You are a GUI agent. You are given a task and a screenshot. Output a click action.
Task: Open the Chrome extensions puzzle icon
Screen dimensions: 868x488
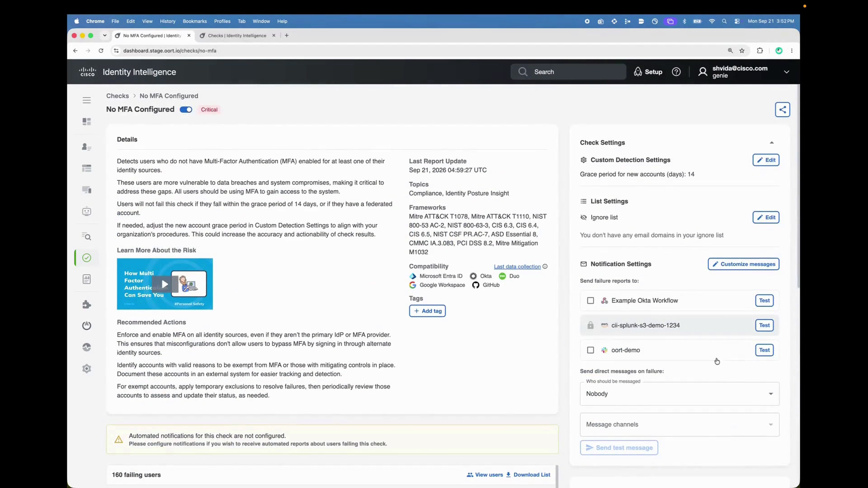click(760, 51)
